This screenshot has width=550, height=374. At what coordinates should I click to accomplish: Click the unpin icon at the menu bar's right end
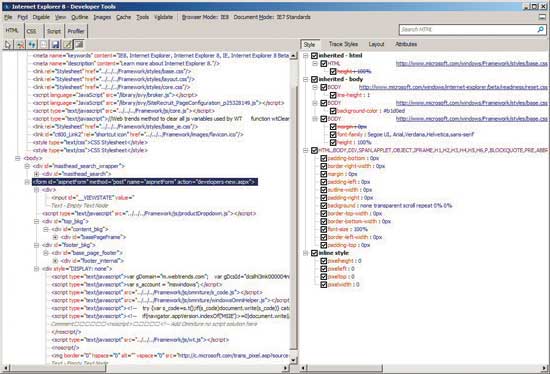coord(542,17)
